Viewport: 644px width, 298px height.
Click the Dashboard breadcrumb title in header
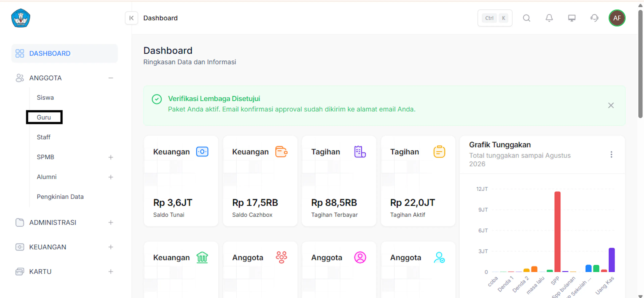coord(160,18)
